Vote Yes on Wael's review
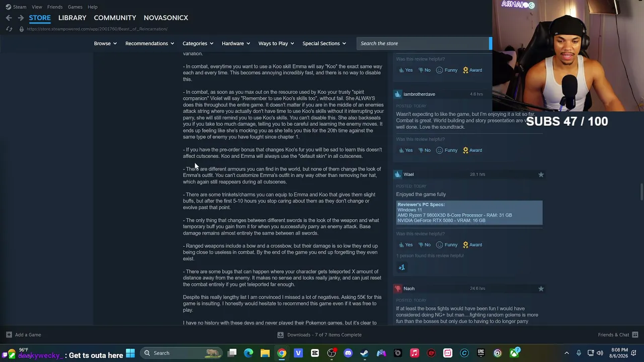The image size is (644, 362). point(406,245)
